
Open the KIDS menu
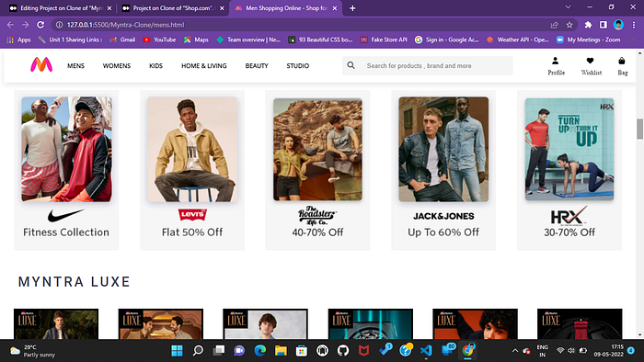point(155,65)
